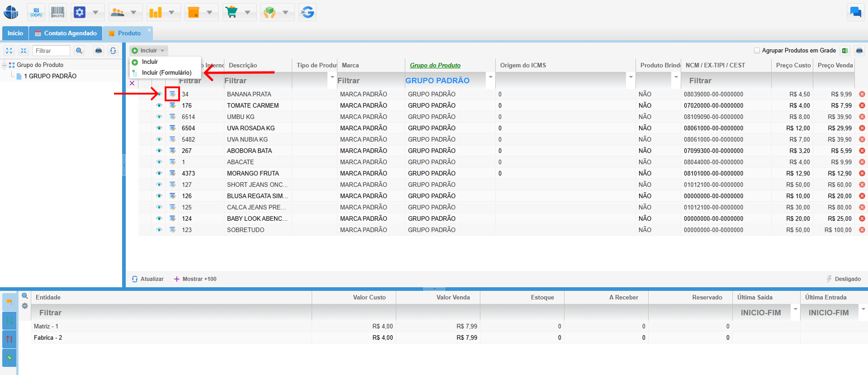Image resolution: width=868 pixels, height=375 pixels.
Task: Delete the BANANA PRATA row using red icon
Action: click(x=862, y=94)
